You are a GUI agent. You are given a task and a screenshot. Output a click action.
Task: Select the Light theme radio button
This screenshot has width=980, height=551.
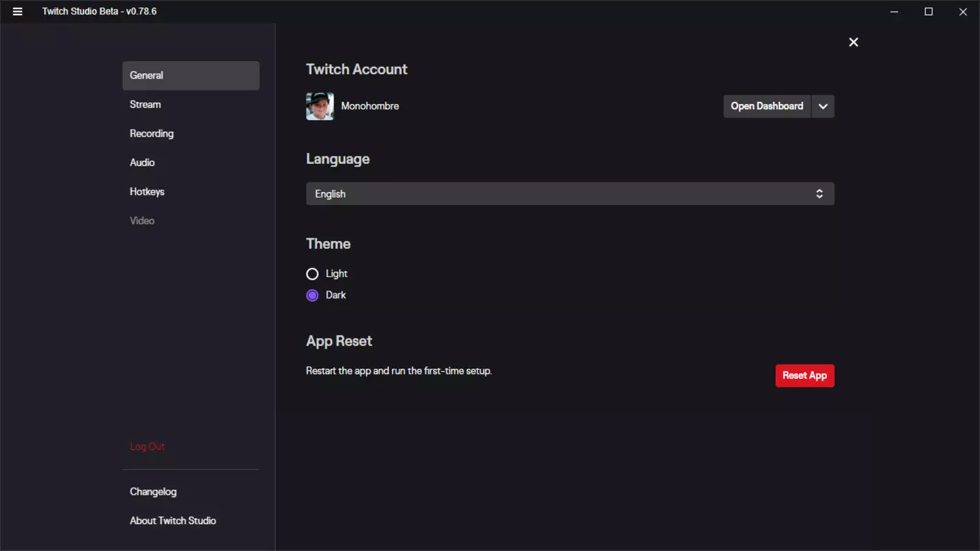(312, 274)
